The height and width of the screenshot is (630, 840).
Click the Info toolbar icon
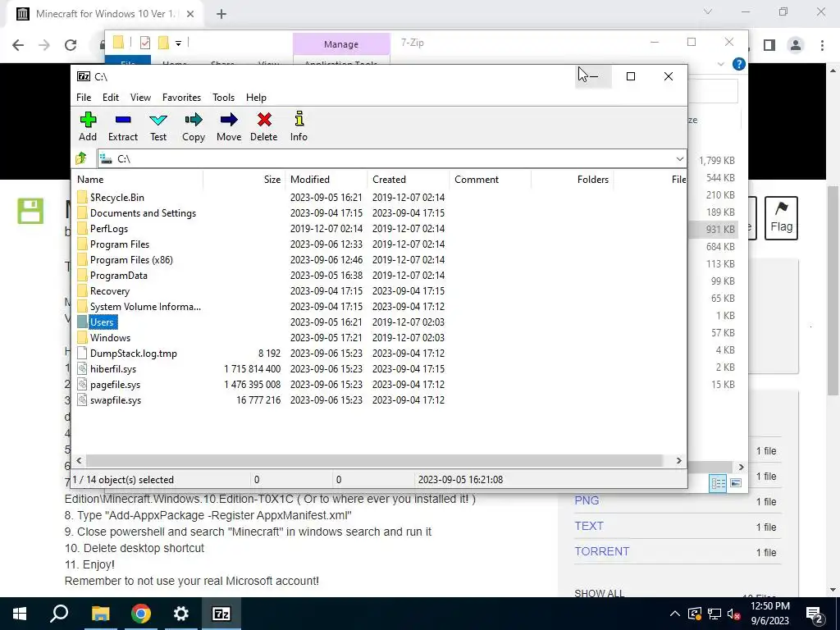pos(299,127)
